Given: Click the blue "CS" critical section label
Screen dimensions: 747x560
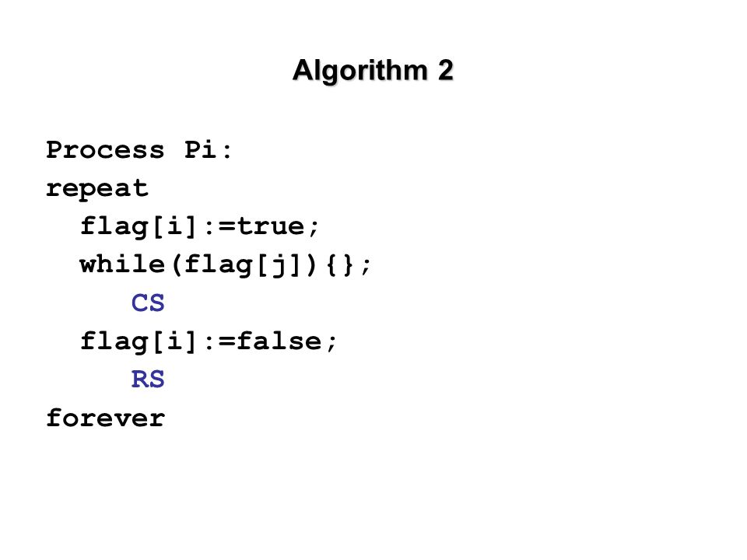Looking at the screenshot, I should (x=148, y=303).
